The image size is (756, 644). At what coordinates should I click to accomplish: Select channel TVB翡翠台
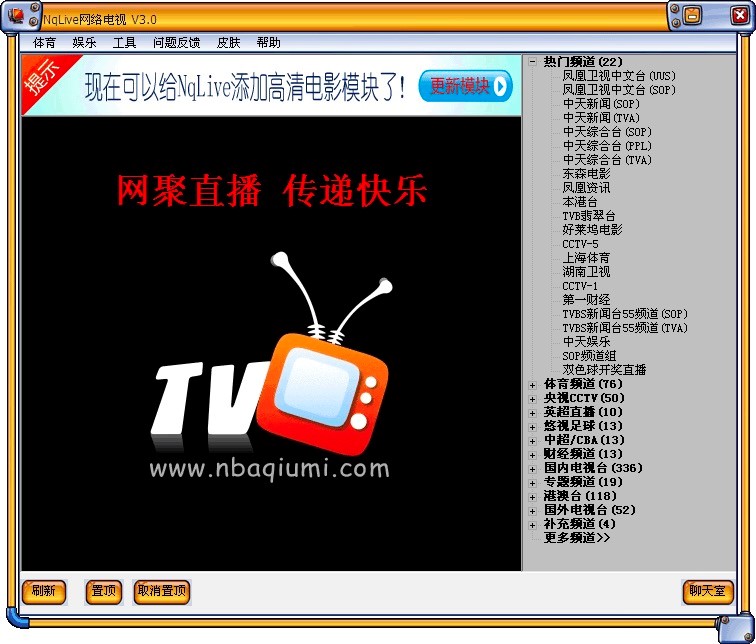point(589,215)
